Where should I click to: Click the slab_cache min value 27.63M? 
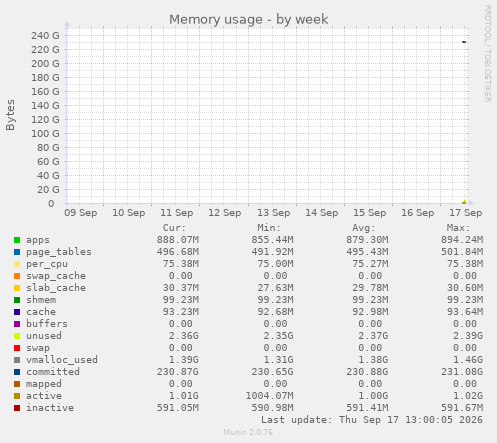(x=275, y=288)
